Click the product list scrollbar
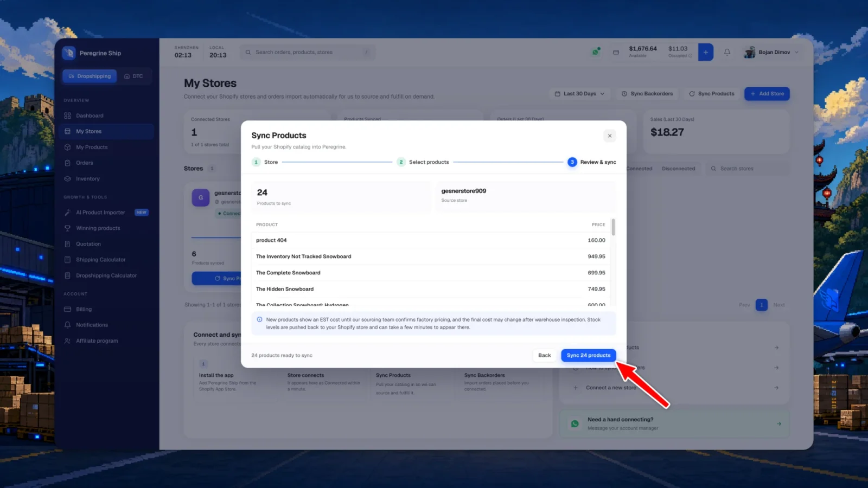The height and width of the screenshot is (488, 868). coord(614,227)
